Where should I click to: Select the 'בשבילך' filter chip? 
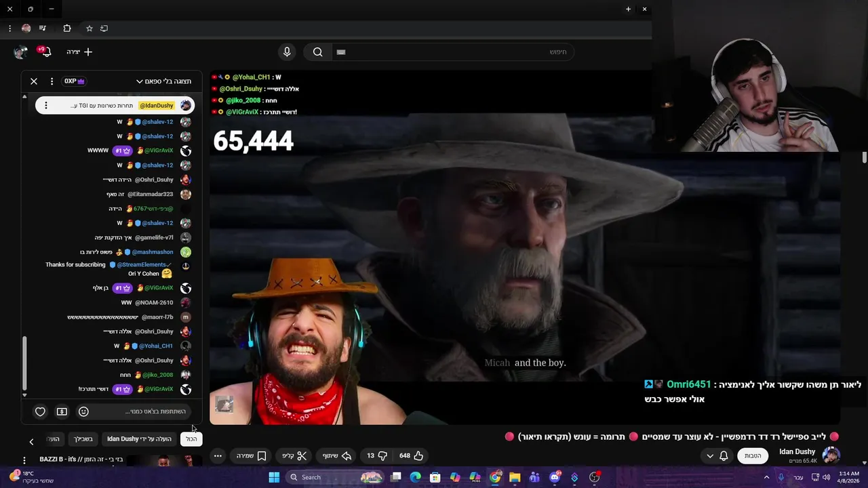tap(83, 439)
